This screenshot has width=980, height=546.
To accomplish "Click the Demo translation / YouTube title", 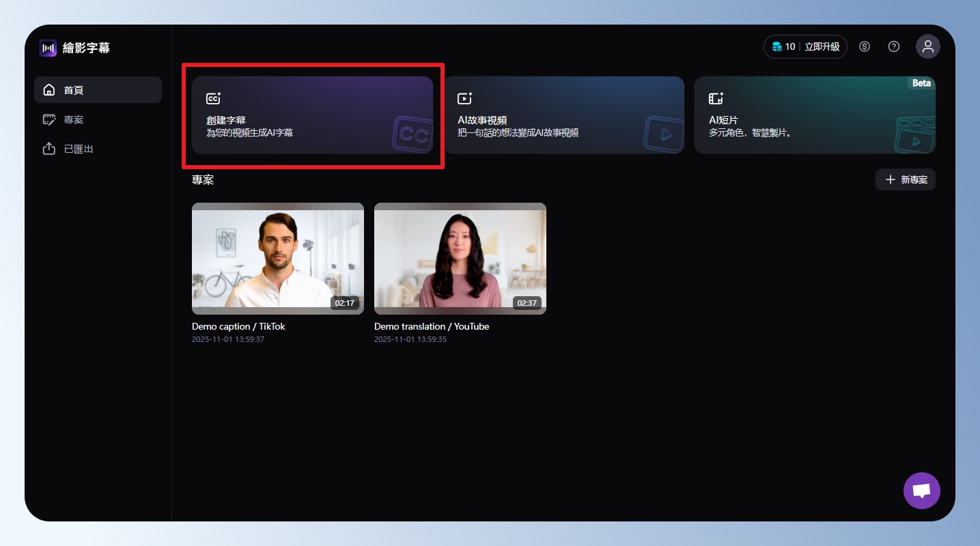I will tap(432, 327).
